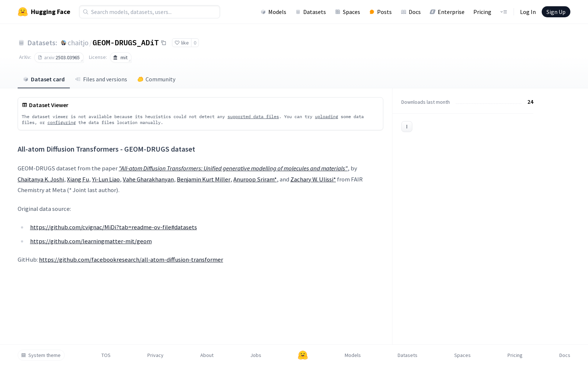
Task: Copy the dataset name with the copy icon
Action: (x=164, y=43)
